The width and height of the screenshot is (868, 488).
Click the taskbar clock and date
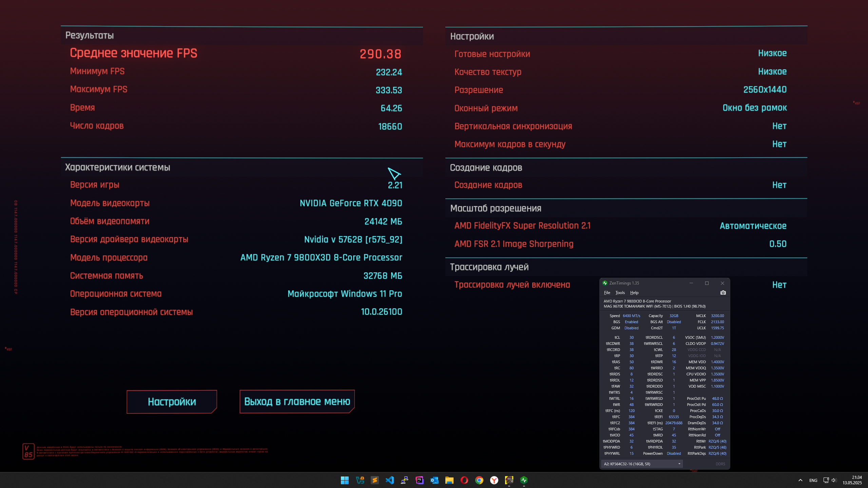[852, 480]
